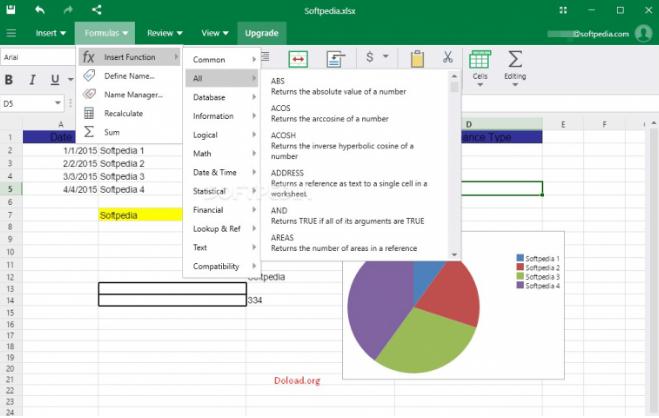659x418 pixels.
Task: Toggle Bold formatting
Action: pyautogui.click(x=9, y=79)
